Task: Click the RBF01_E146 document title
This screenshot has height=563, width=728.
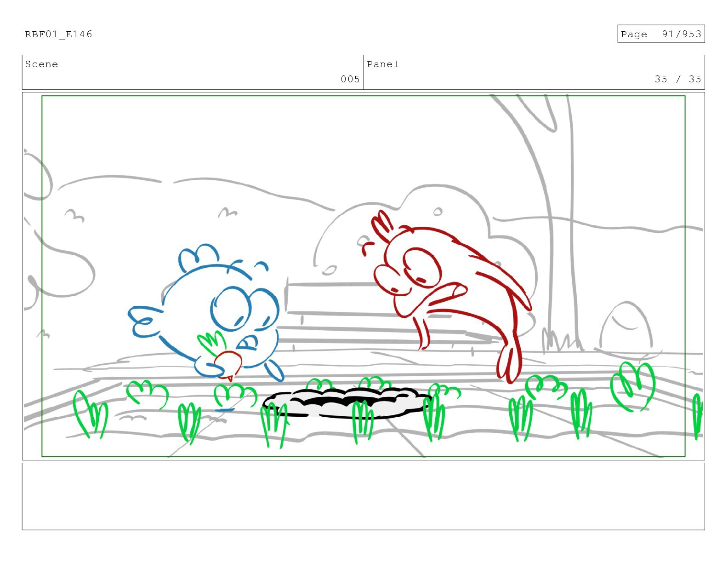Action: click(58, 34)
